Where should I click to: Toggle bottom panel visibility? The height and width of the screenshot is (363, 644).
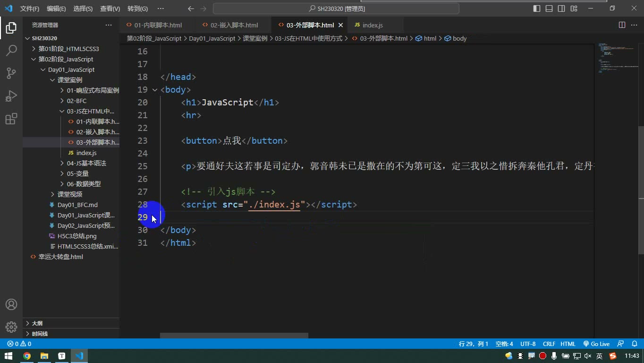[549, 9]
